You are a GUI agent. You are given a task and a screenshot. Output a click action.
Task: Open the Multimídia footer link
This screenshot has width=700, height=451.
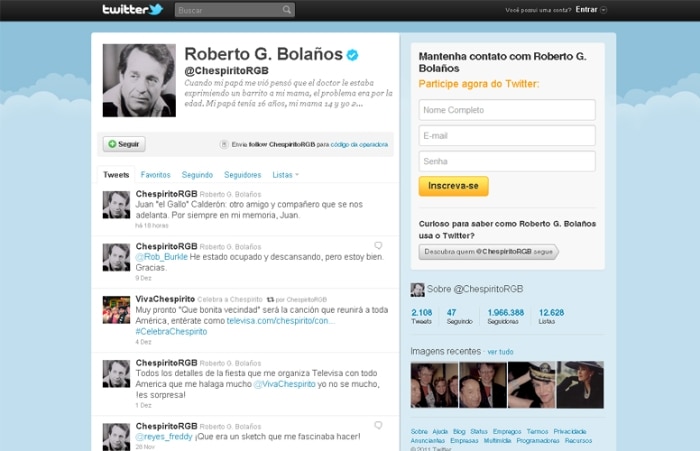(497, 441)
